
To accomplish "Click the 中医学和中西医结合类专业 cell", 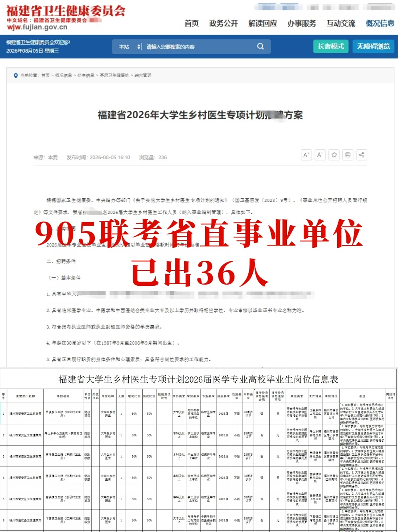I will point(208,520).
